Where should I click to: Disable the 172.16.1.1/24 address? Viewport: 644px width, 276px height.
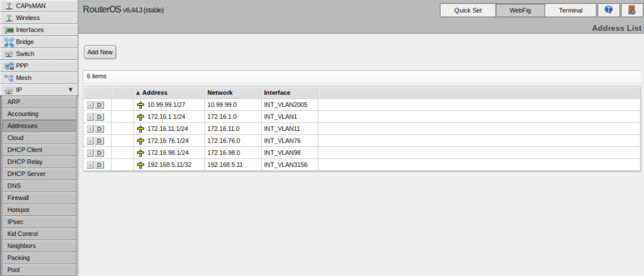99,117
